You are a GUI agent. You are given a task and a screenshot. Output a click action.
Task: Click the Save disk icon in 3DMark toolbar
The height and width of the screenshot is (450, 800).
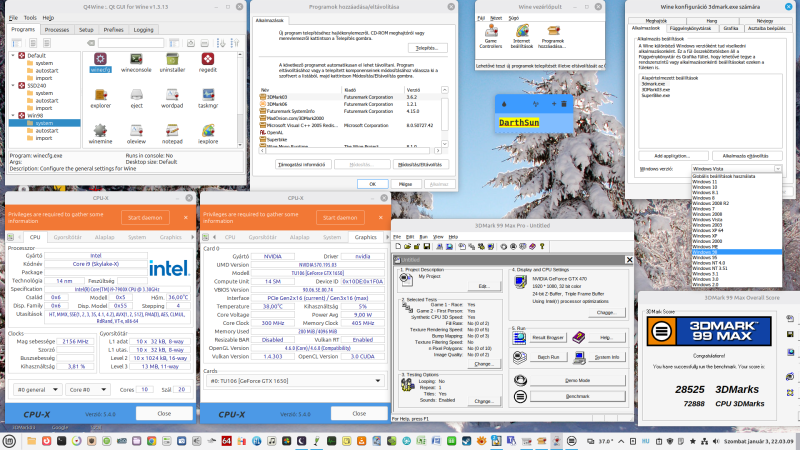[x=426, y=246]
